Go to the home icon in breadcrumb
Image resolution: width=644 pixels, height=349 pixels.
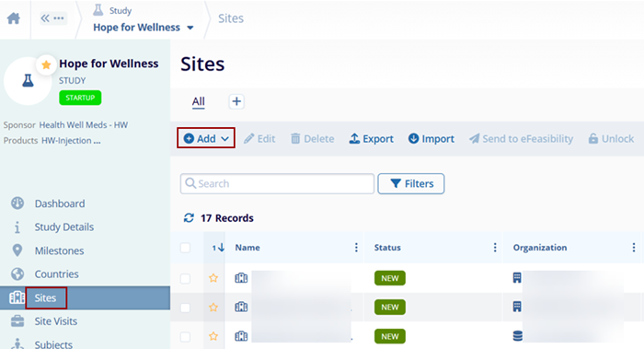click(x=14, y=18)
